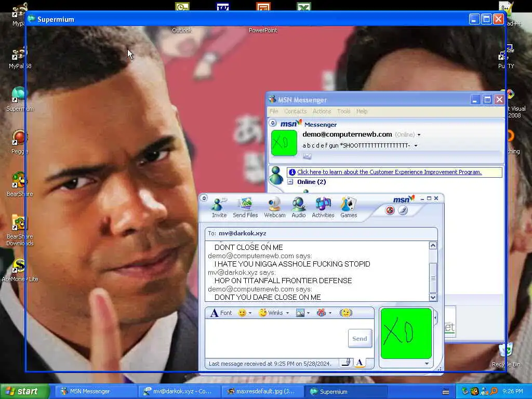Open Activities in the chat toolbar
This screenshot has height=399, width=532.
click(x=323, y=207)
